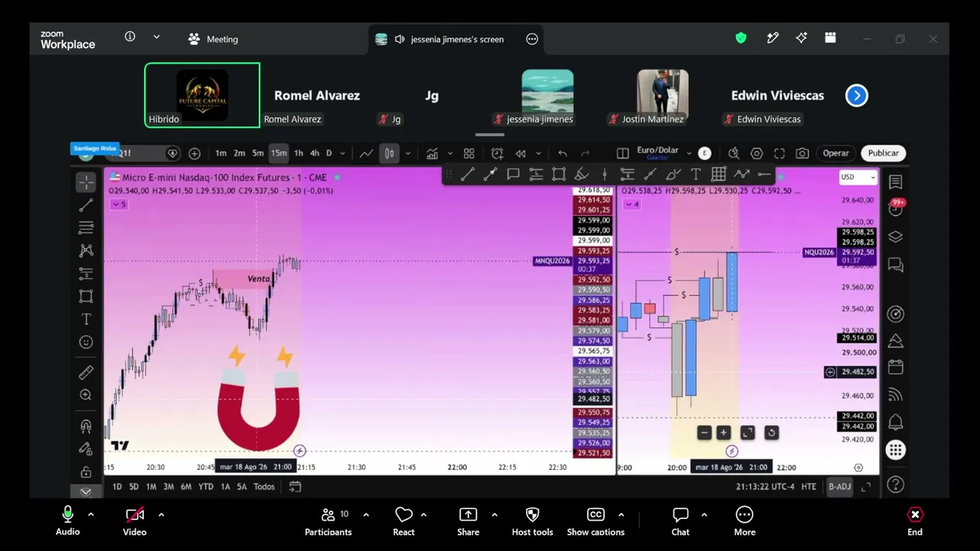This screenshot has width=980, height=551.
Task: Toggle magnet mode in left sidebar
Action: point(86,426)
